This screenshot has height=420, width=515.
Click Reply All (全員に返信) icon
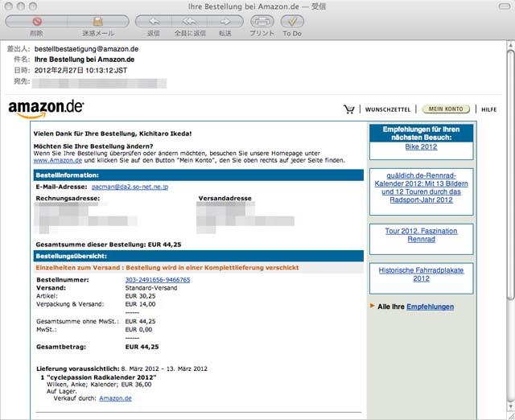[190, 22]
